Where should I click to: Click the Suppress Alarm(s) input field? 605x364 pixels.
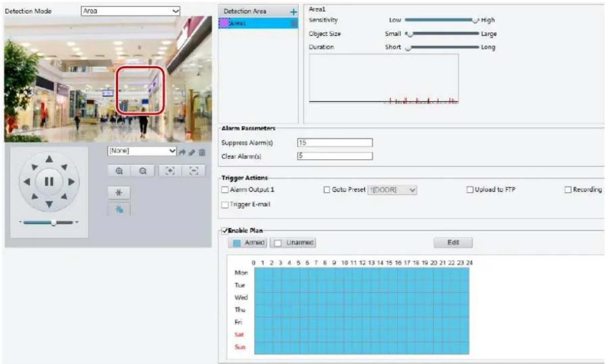335,143
